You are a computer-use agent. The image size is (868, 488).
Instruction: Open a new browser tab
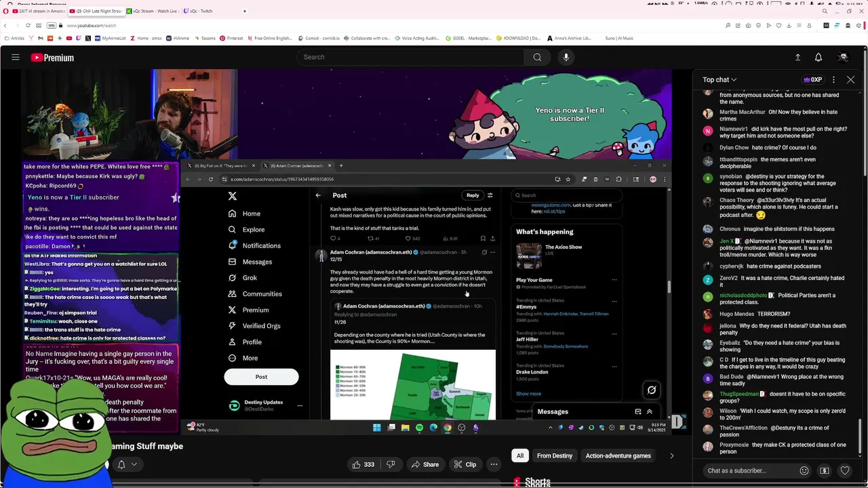tap(245, 11)
